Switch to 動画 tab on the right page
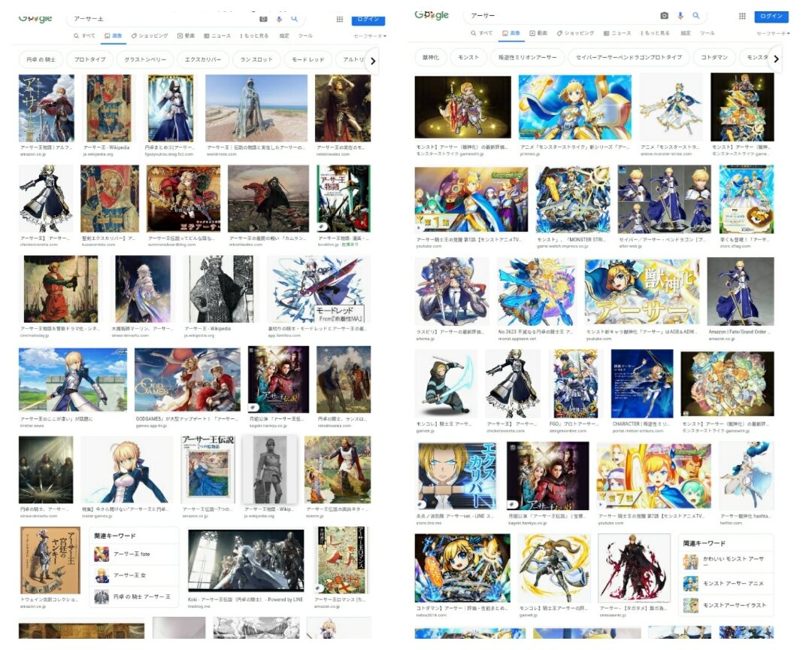 pos(538,33)
